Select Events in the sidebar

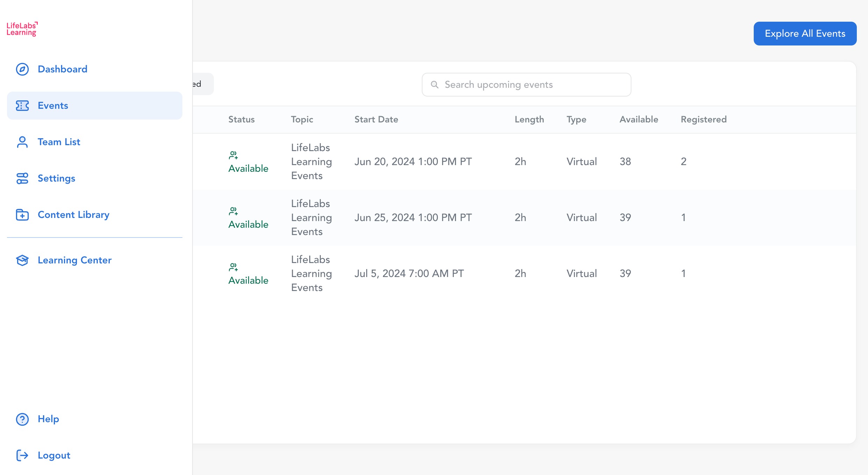[95, 106]
